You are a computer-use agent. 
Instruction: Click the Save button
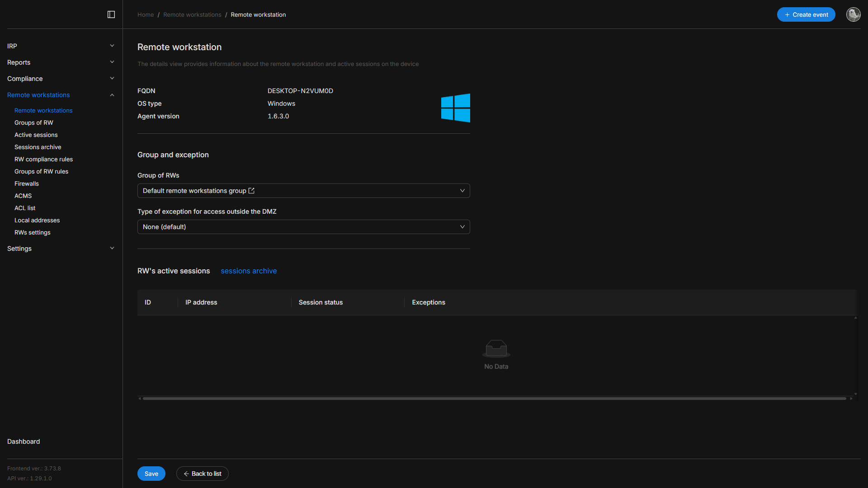pos(151,474)
